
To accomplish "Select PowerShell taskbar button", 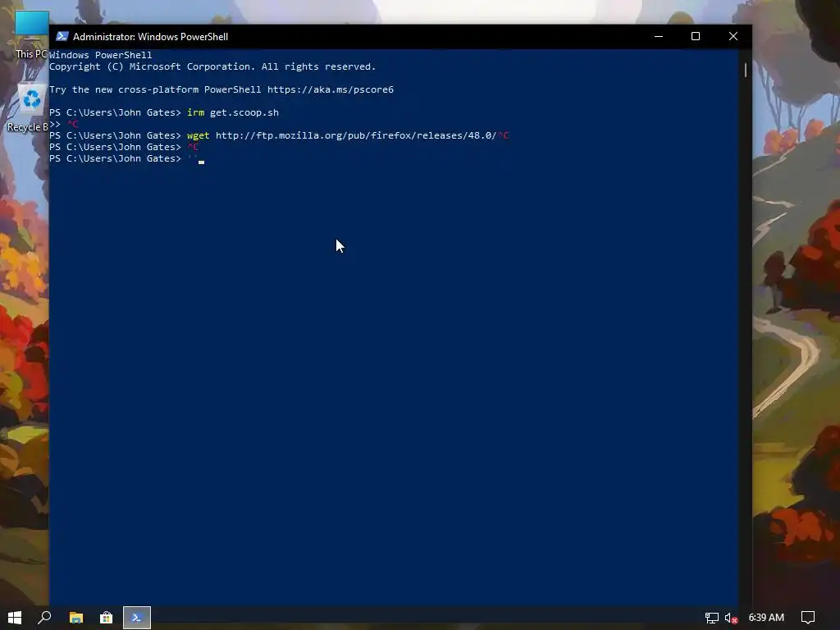I will pyautogui.click(x=137, y=618).
